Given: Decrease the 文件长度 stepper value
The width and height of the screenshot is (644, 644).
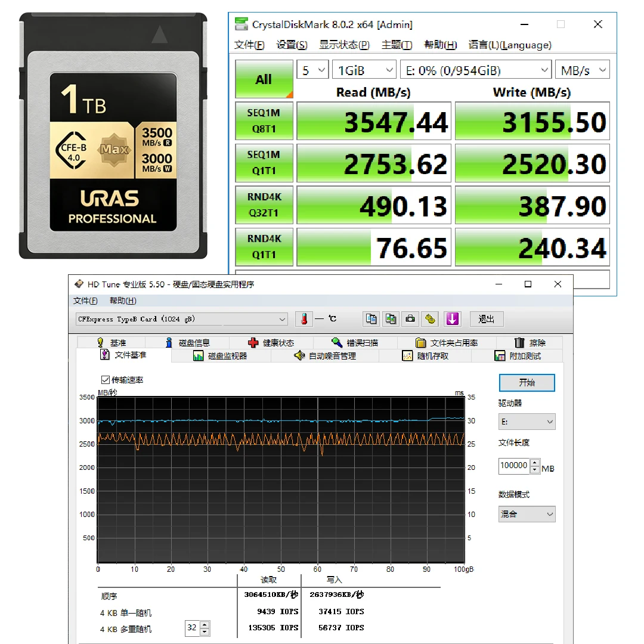Looking at the screenshot, I should 535,470.
